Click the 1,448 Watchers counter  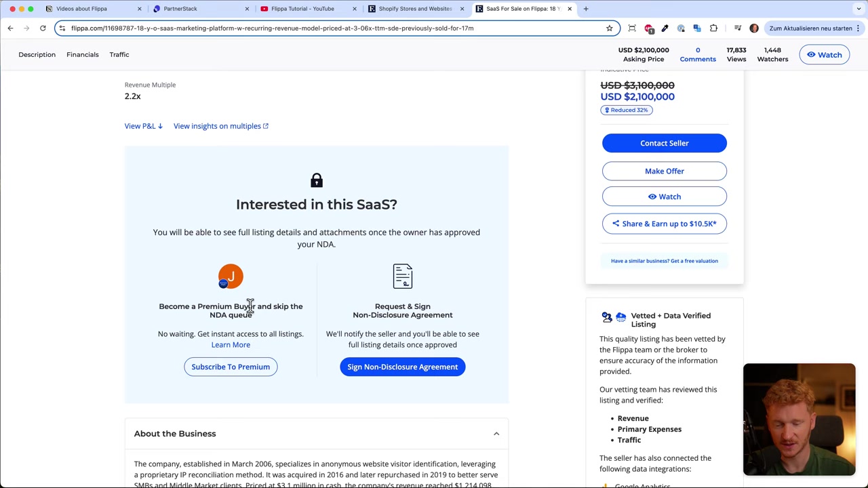point(772,54)
